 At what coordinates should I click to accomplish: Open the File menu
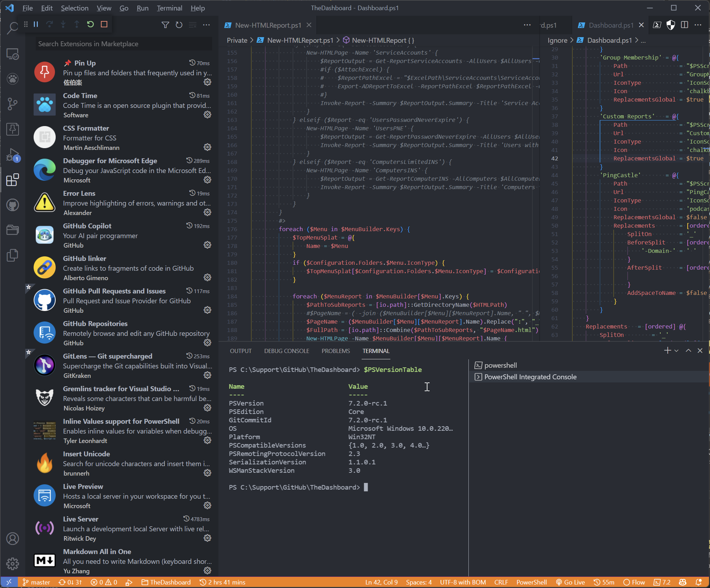pos(28,8)
